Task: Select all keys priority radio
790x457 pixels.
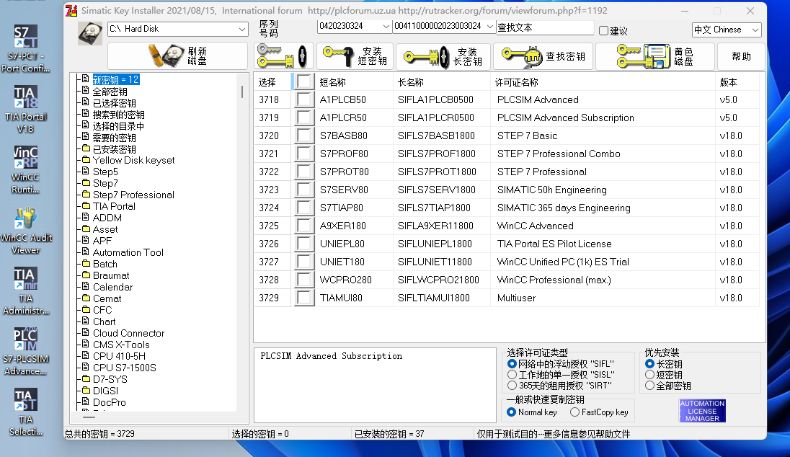Action: [x=649, y=386]
